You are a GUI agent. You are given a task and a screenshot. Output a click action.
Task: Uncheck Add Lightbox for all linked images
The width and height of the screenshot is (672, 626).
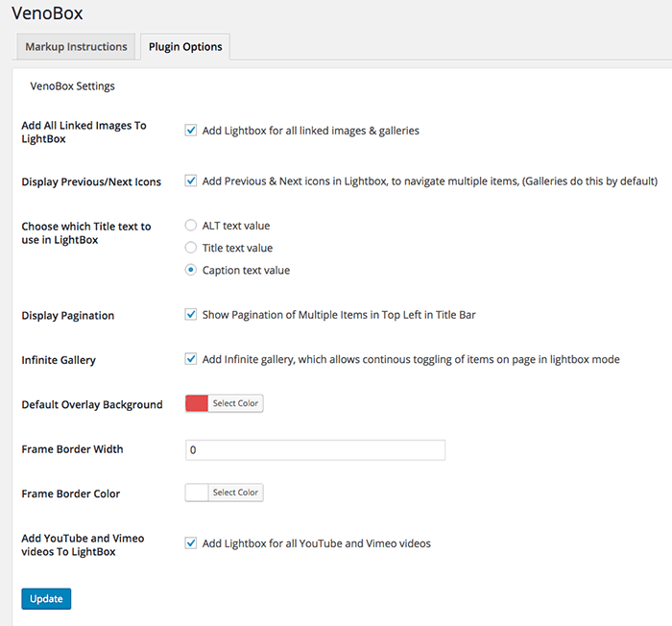click(191, 131)
